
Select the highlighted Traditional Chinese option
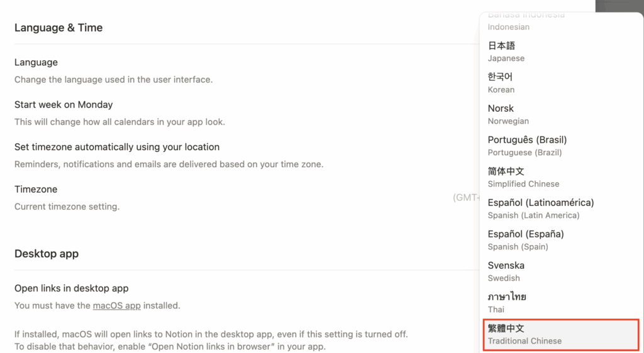pyautogui.click(x=560, y=334)
